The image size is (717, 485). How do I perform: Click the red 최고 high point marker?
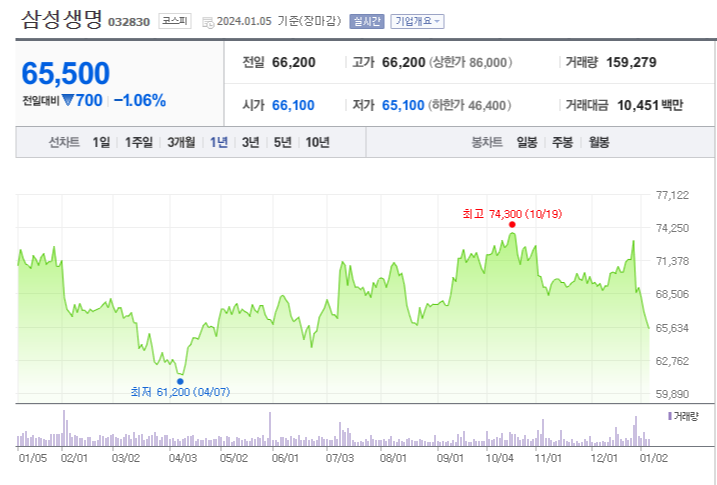click(x=512, y=224)
